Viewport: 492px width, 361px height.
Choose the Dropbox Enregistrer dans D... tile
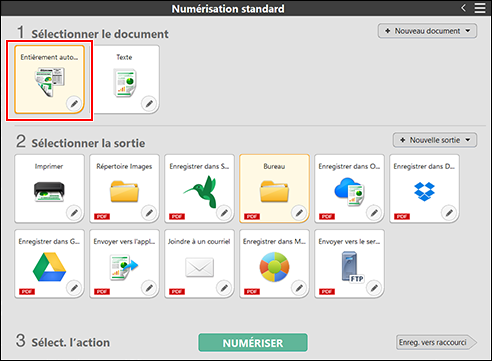click(x=424, y=188)
